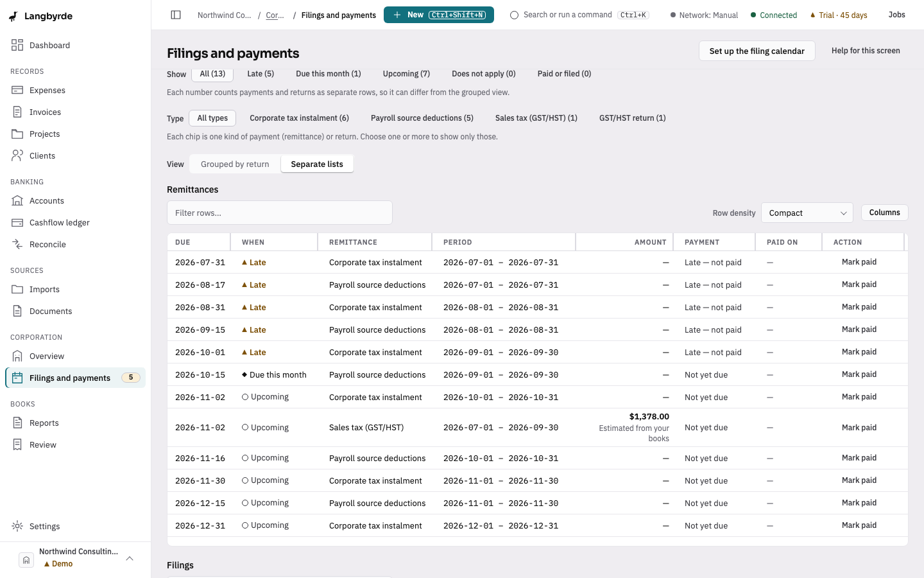Screen dimensions: 924x578
Task: Toggle the sidebar panel icon
Action: coord(176,15)
